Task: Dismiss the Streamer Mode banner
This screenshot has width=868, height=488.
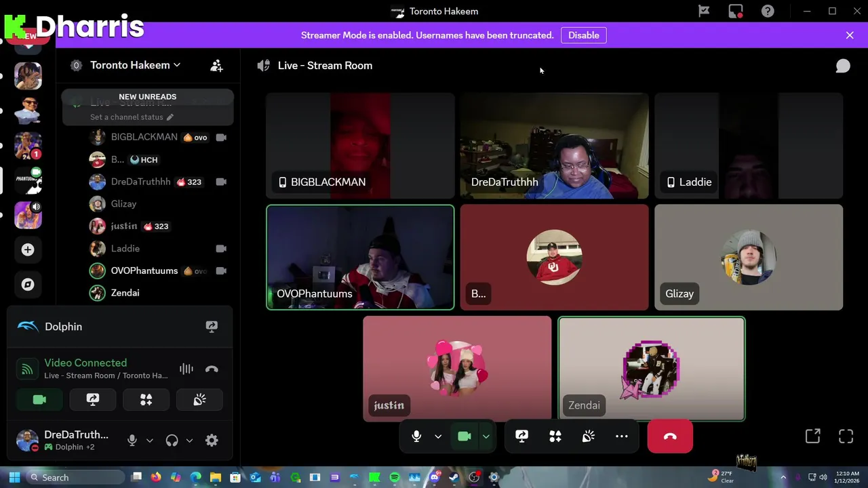Action: (850, 35)
